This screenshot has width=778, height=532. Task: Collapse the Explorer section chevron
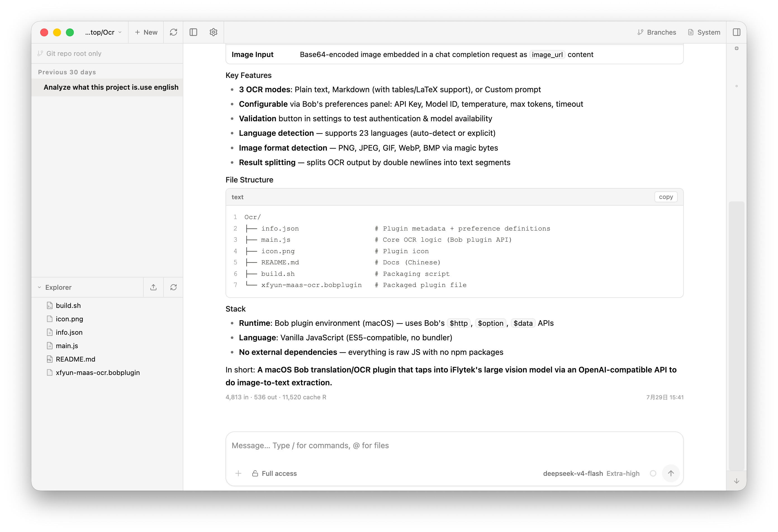coord(39,287)
